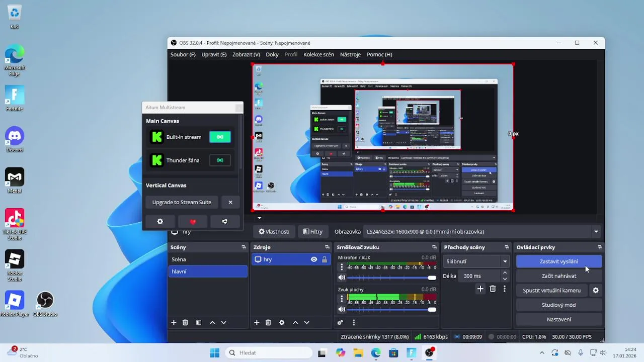Open Zvuk plochy options three-dot menu

click(342, 299)
